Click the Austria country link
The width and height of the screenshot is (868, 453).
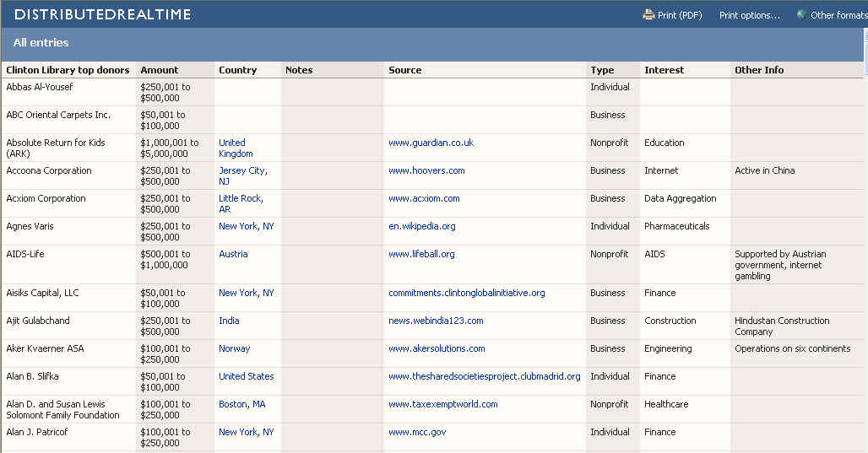[233, 254]
